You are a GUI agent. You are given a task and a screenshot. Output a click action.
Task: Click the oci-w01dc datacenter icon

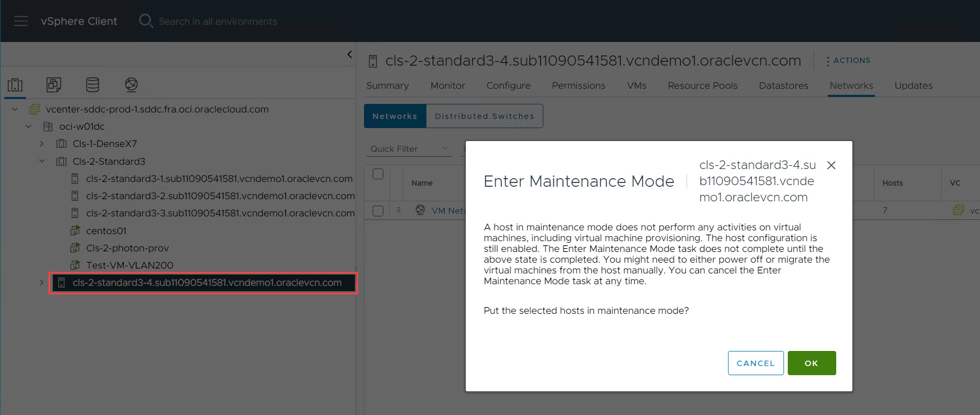(x=48, y=126)
